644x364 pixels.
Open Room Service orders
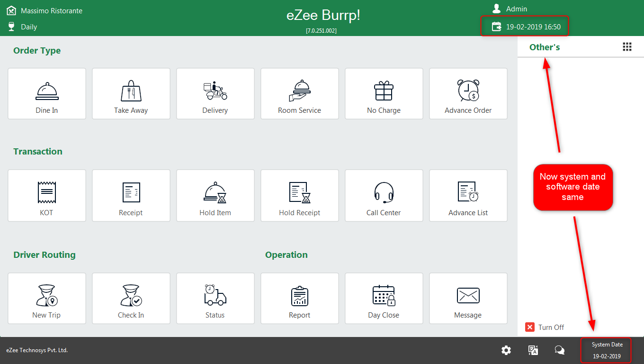(300, 93)
